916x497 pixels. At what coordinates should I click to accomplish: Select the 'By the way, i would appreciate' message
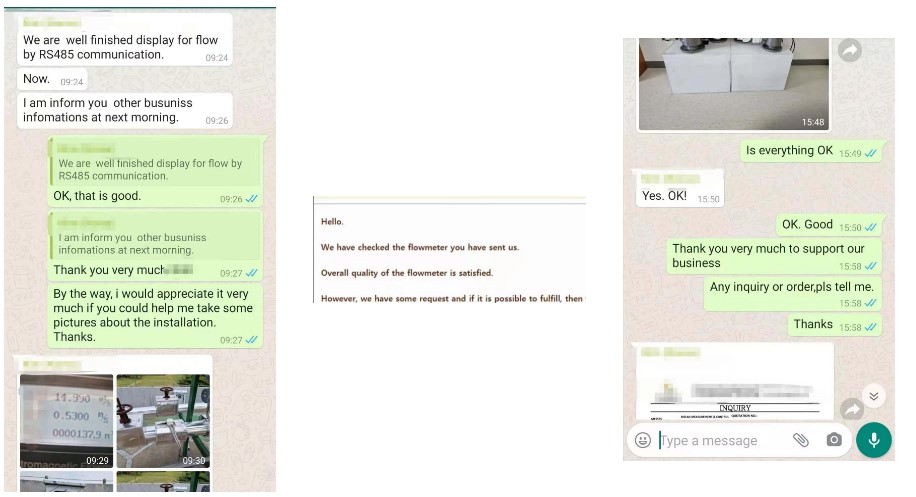pyautogui.click(x=155, y=315)
